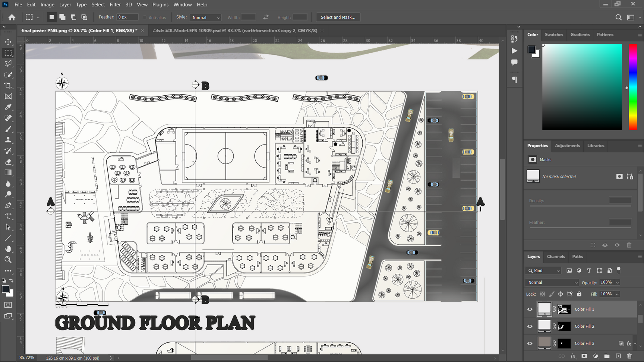Select the Move tool

tap(8, 42)
